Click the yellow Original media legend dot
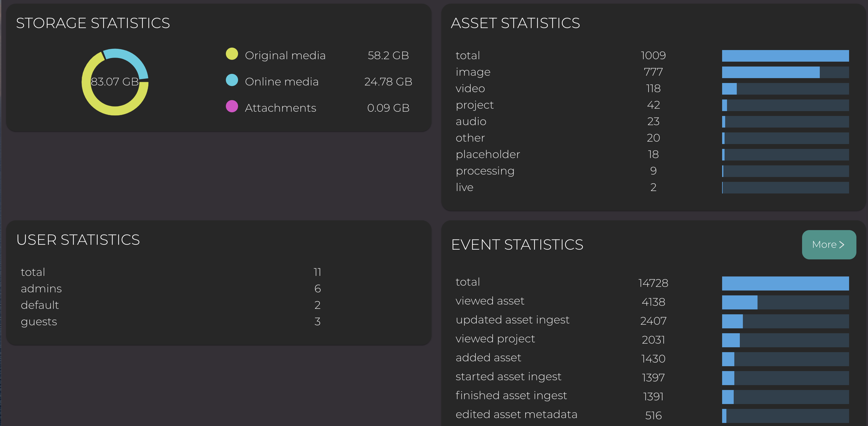The width and height of the screenshot is (868, 426). click(x=232, y=54)
